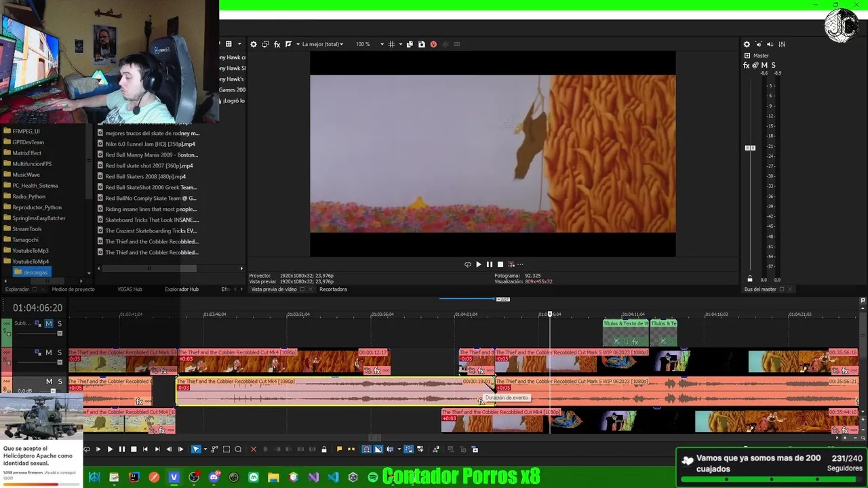Viewport: 868px width, 488px height.
Task: Open event FX on the 00:00:12:17 video clip
Action: tap(378, 371)
